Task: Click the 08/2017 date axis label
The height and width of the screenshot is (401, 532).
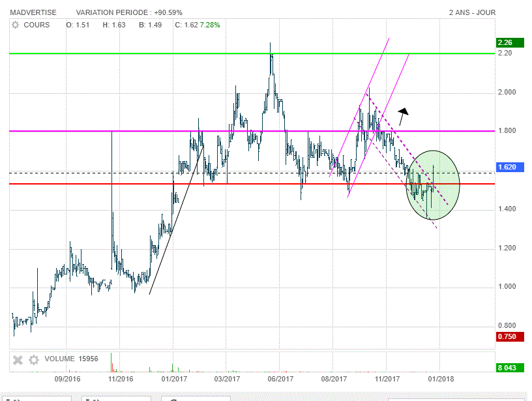Action: tap(334, 379)
